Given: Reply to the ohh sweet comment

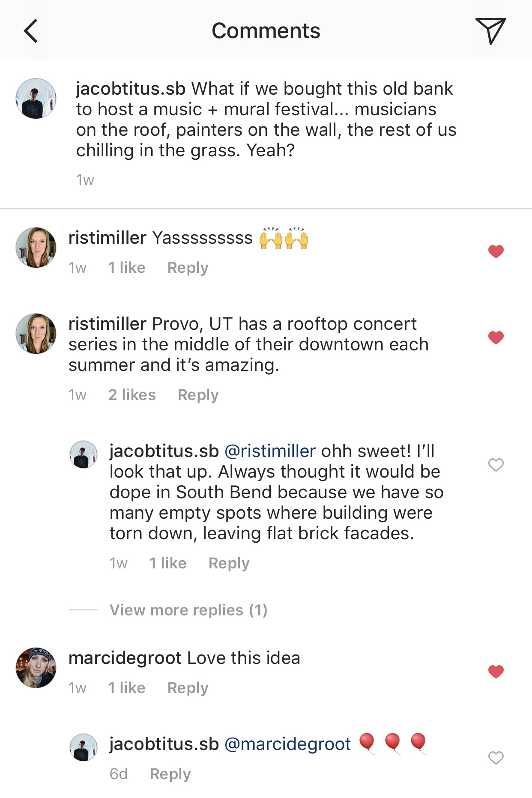Looking at the screenshot, I should [x=229, y=563].
